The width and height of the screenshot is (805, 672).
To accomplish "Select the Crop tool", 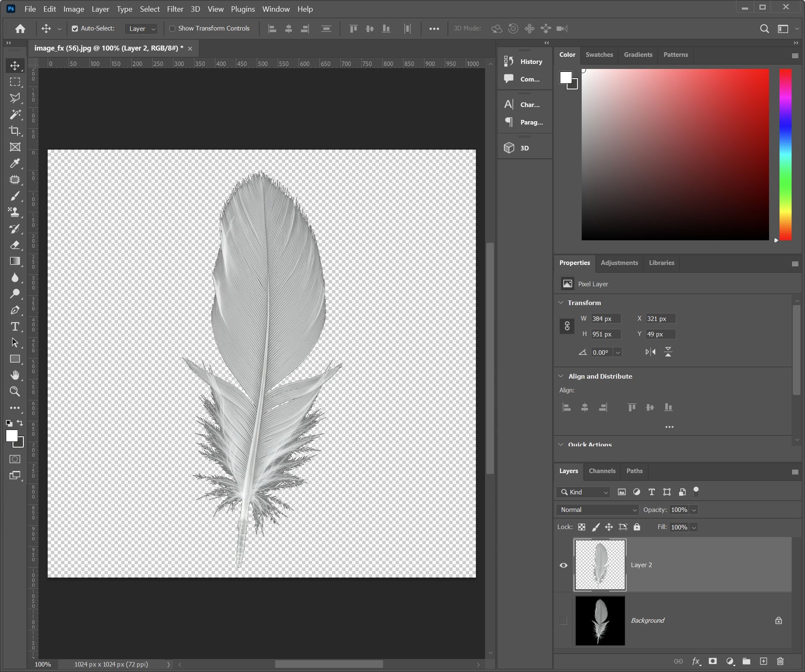I will pyautogui.click(x=15, y=131).
